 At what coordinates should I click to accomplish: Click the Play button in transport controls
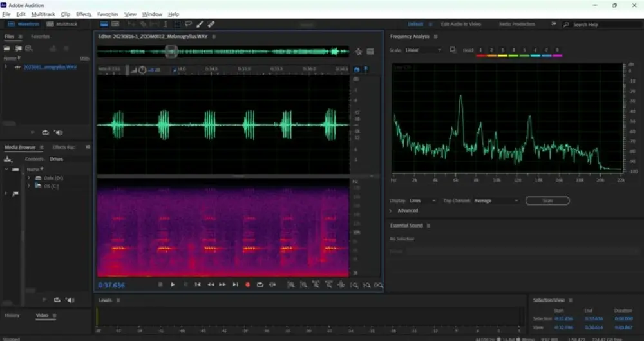(x=173, y=284)
